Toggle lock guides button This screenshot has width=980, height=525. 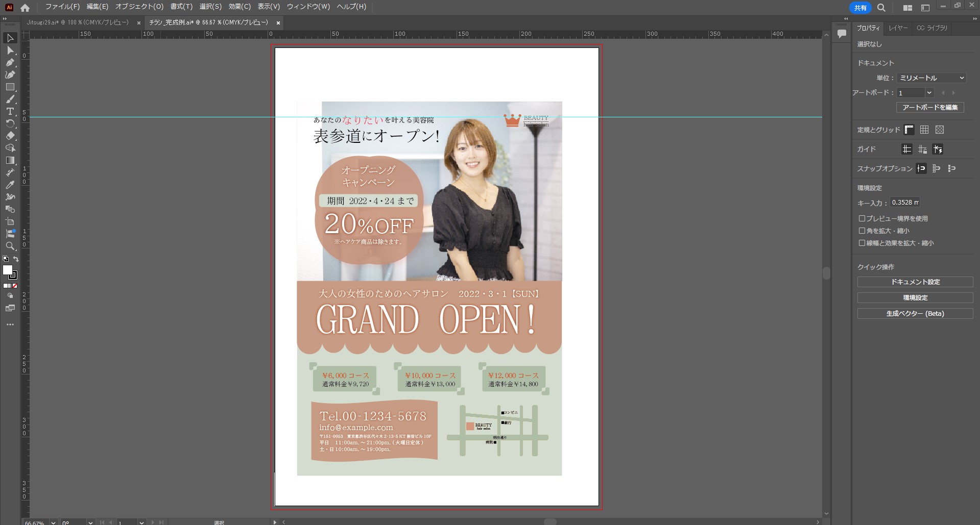(922, 149)
